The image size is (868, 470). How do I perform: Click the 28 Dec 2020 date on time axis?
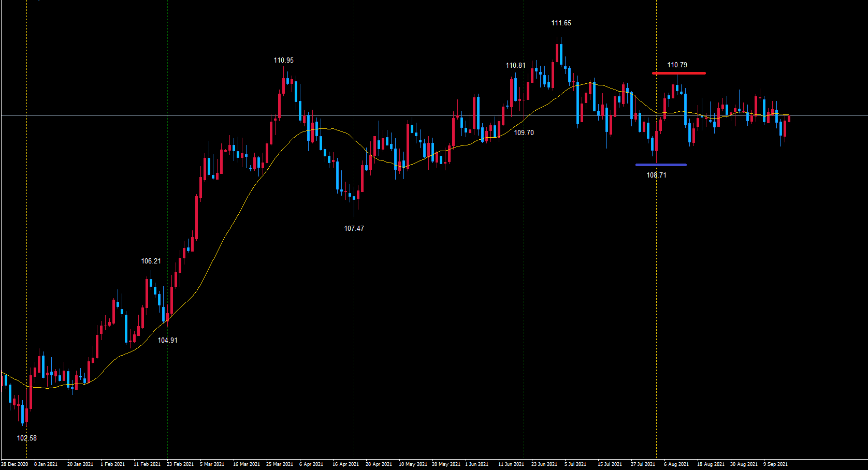click(15, 464)
